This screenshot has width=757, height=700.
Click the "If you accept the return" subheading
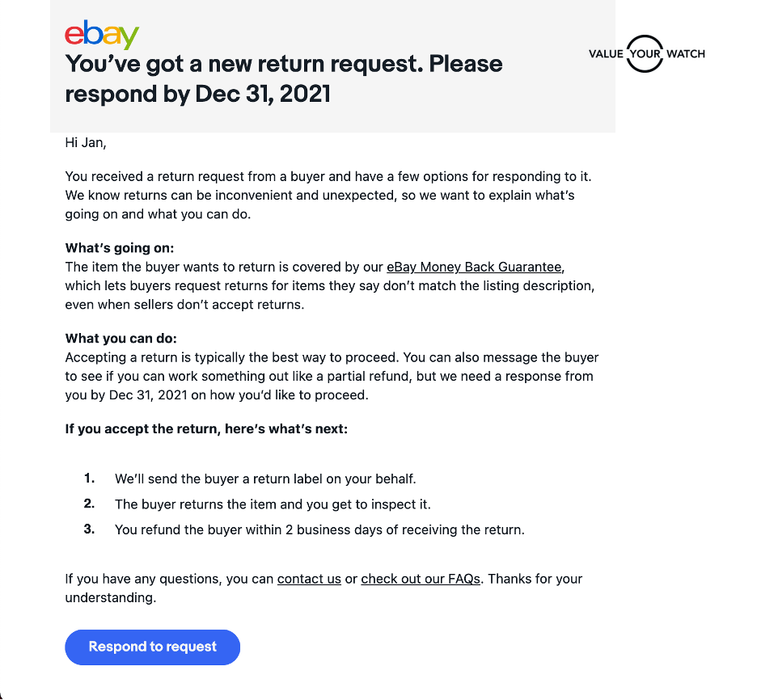coord(206,428)
